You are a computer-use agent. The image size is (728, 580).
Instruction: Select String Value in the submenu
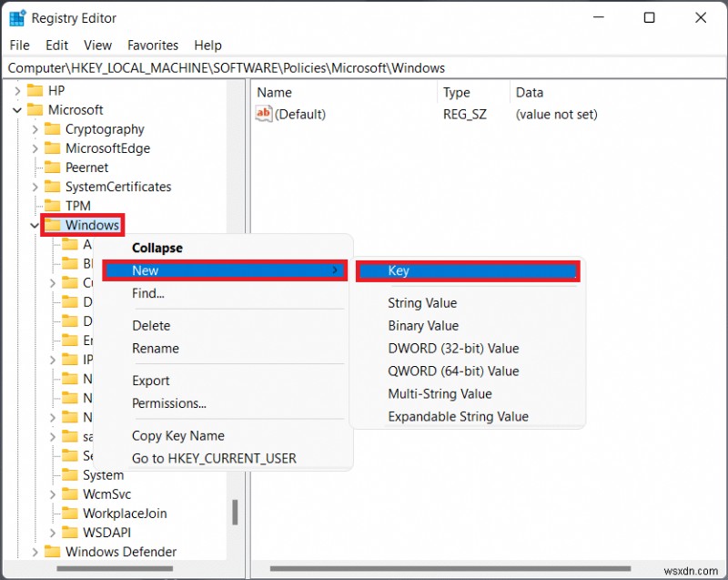click(x=468, y=303)
